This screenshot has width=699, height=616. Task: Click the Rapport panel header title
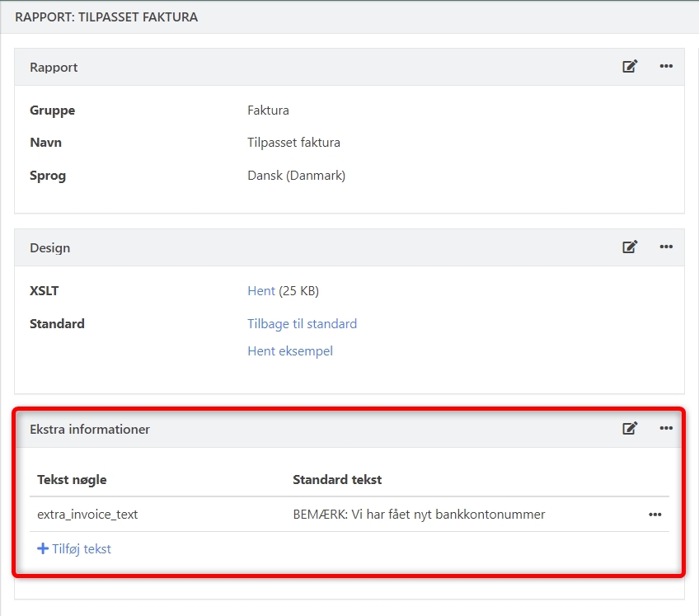tap(54, 68)
